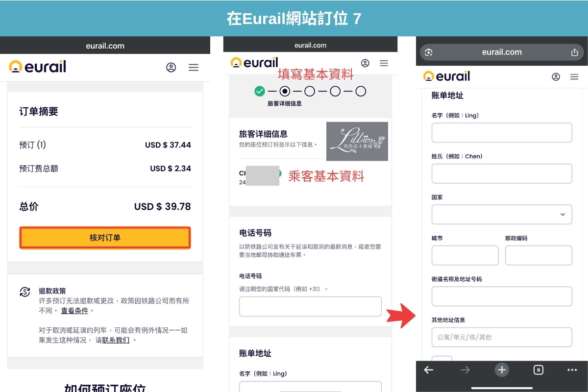Select third progress step circle
The image size is (588, 392).
[310, 91]
